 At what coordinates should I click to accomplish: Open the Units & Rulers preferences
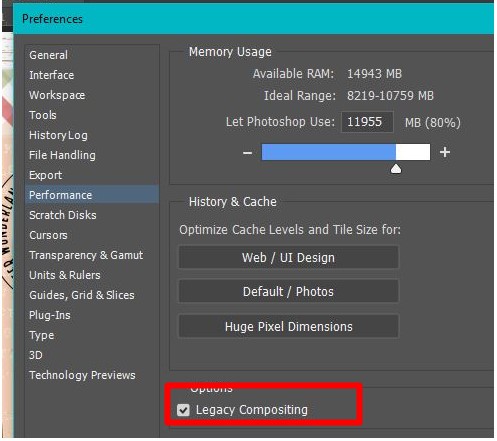[x=65, y=275]
